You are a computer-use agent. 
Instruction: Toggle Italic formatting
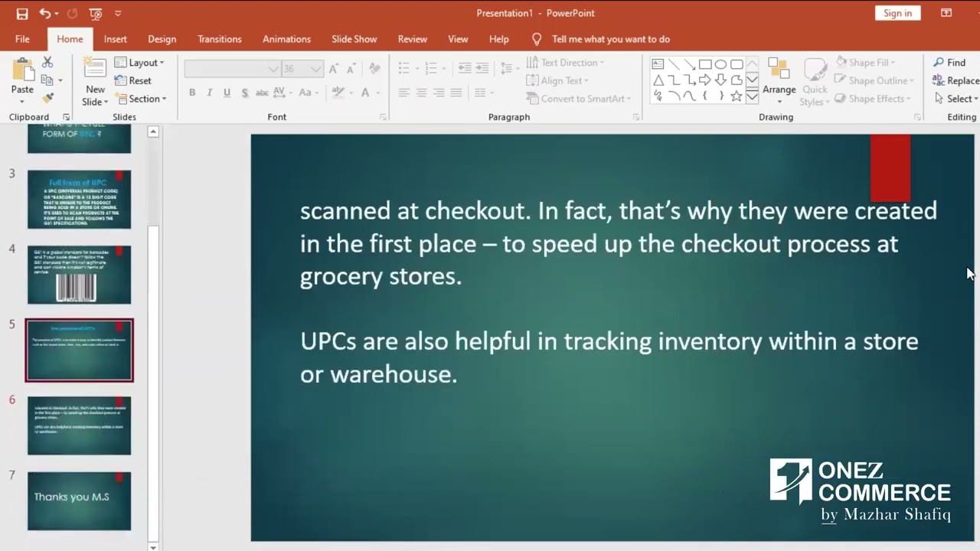click(x=209, y=93)
